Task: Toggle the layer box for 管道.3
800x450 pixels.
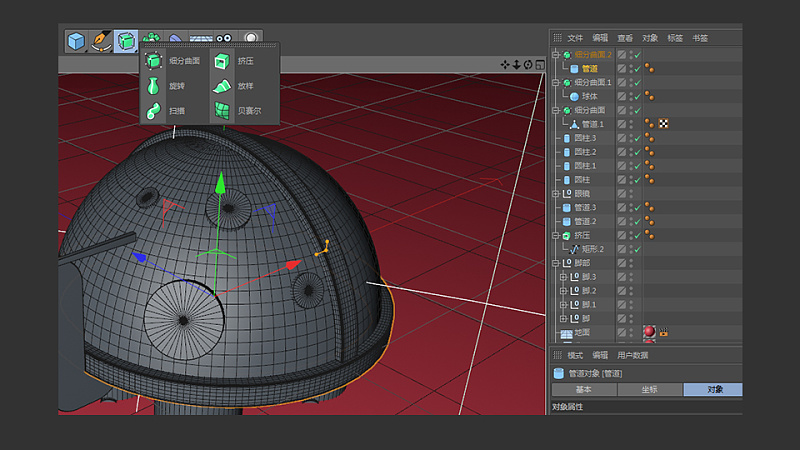Action: coord(622,207)
